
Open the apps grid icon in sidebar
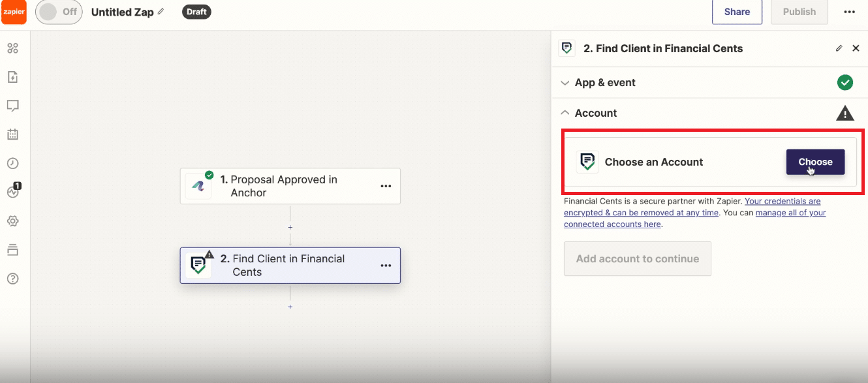coord(12,48)
